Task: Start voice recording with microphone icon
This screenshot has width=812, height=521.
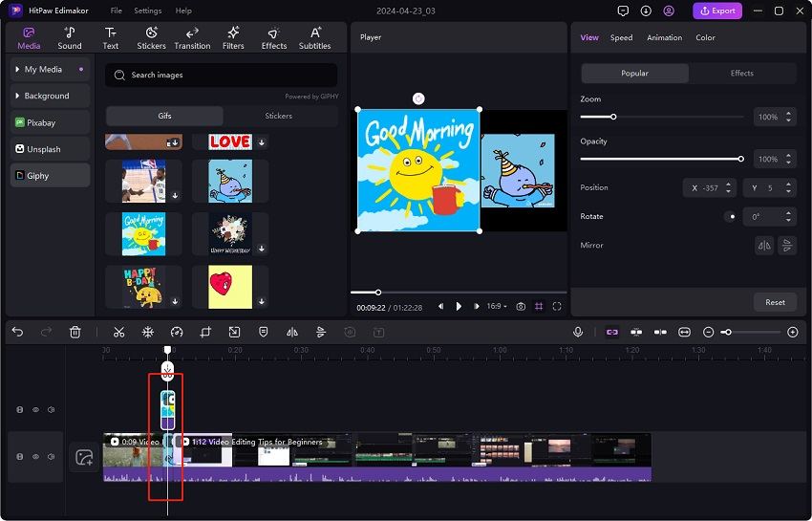Action: pos(578,333)
